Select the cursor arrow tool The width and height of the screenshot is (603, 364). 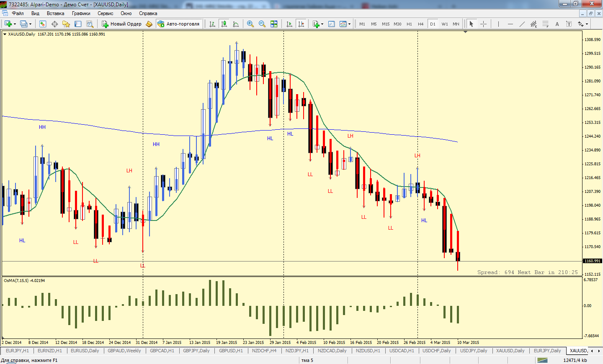click(x=472, y=24)
